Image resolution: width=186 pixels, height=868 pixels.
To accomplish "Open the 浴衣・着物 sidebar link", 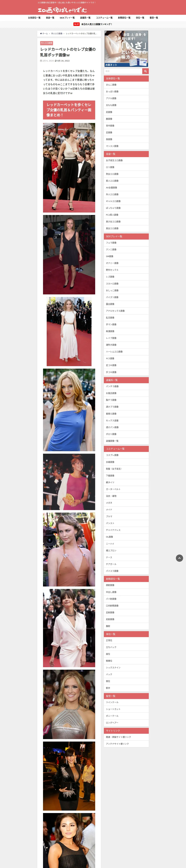I will (126, 496).
